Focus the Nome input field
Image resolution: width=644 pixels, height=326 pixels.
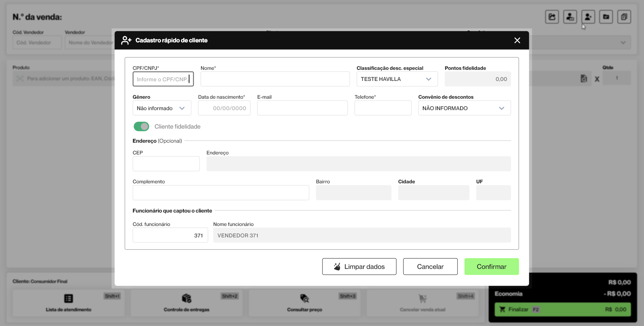[275, 79]
